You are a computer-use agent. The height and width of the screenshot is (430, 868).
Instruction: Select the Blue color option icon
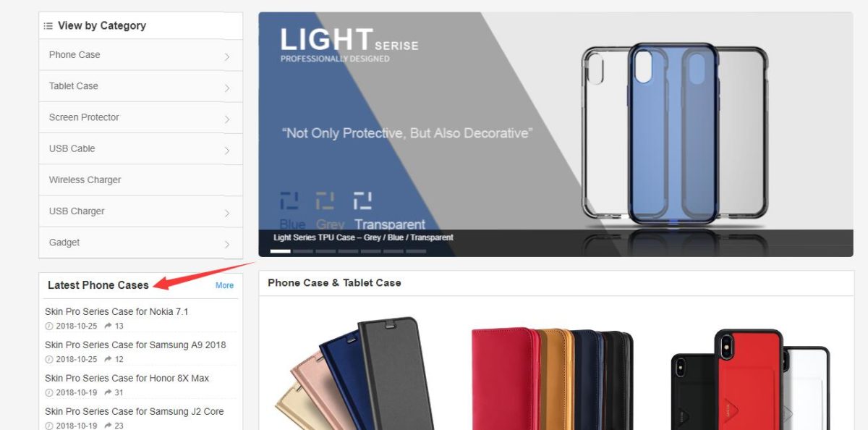[289, 201]
